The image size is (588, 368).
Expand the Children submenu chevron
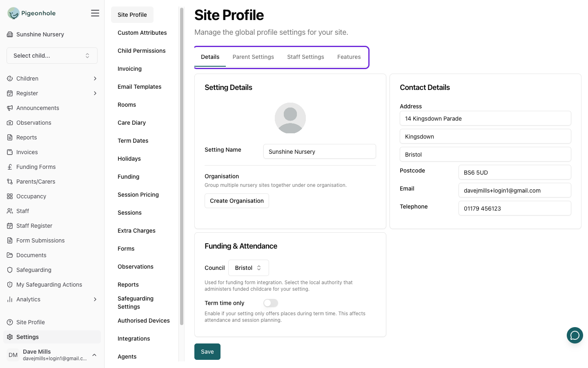point(95,79)
